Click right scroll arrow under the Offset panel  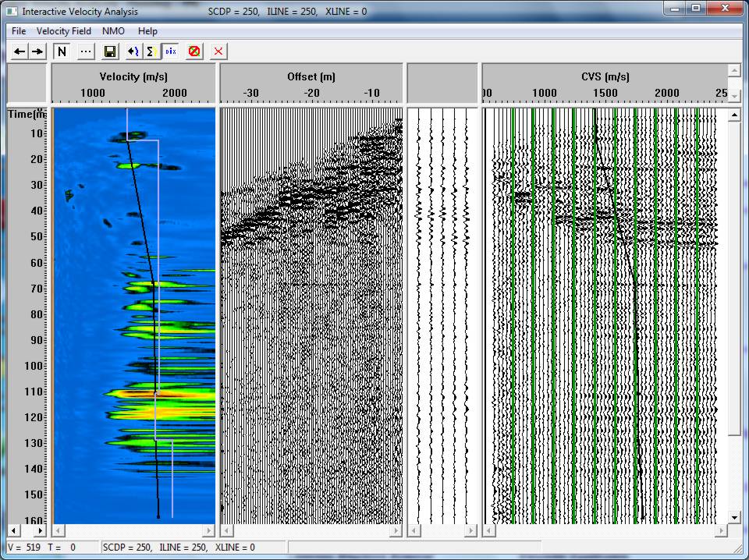(396, 530)
